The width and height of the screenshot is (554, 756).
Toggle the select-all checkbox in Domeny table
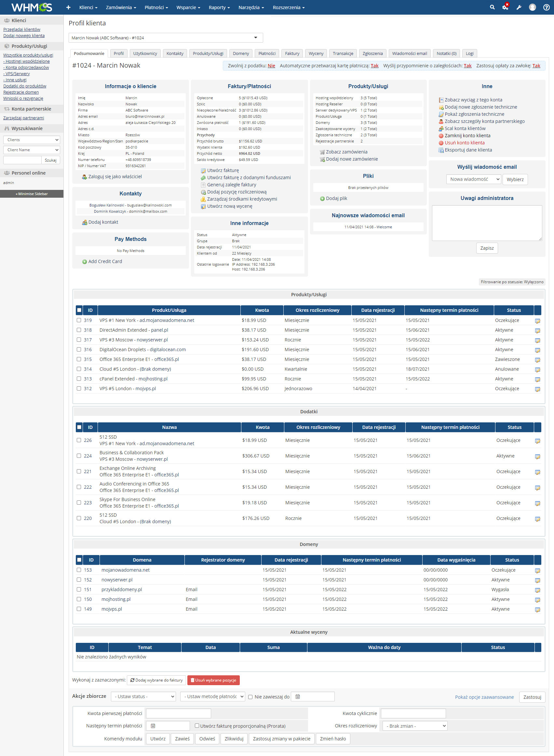tap(79, 560)
